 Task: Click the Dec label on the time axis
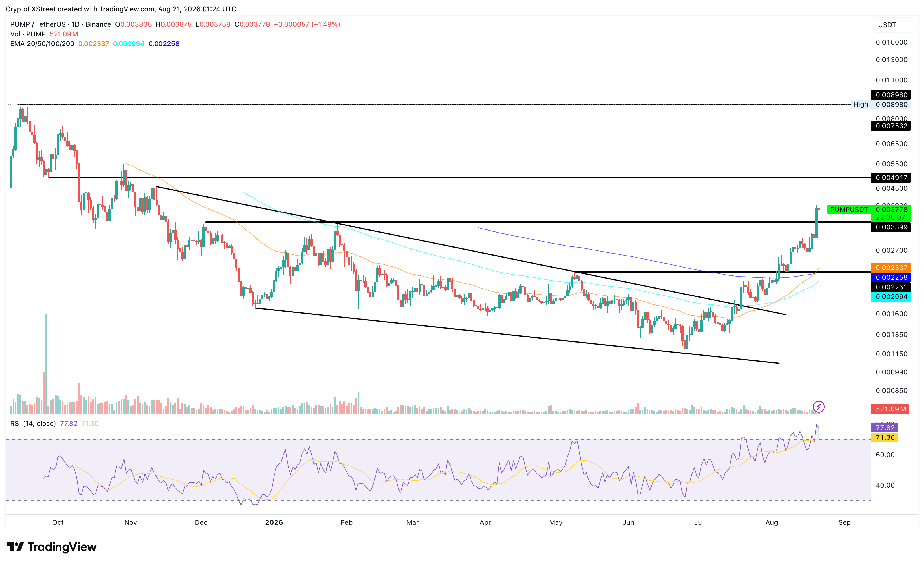click(201, 522)
